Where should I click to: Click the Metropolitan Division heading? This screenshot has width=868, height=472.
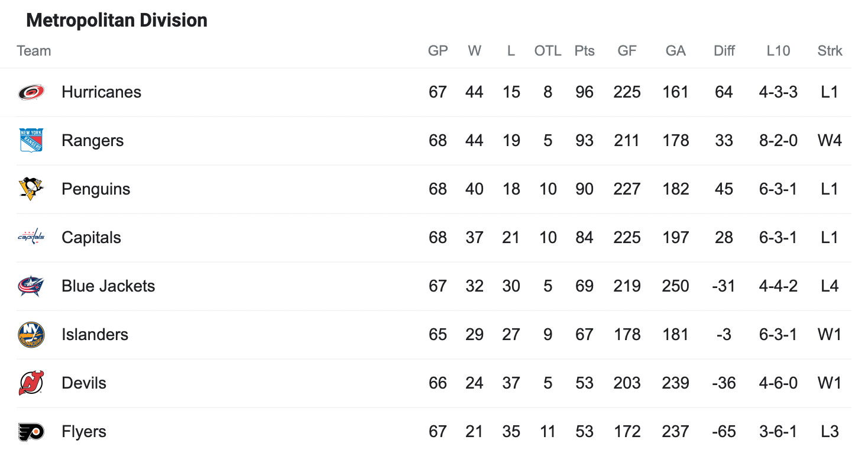click(x=117, y=21)
